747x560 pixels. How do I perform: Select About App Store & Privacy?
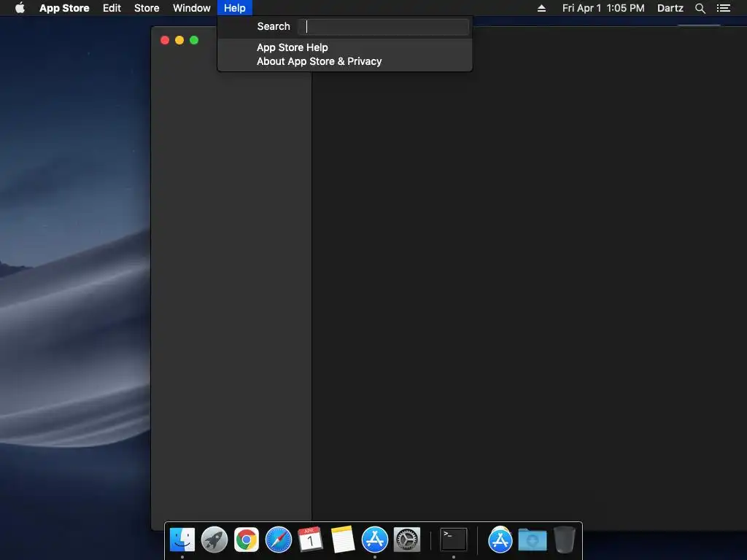click(x=320, y=61)
